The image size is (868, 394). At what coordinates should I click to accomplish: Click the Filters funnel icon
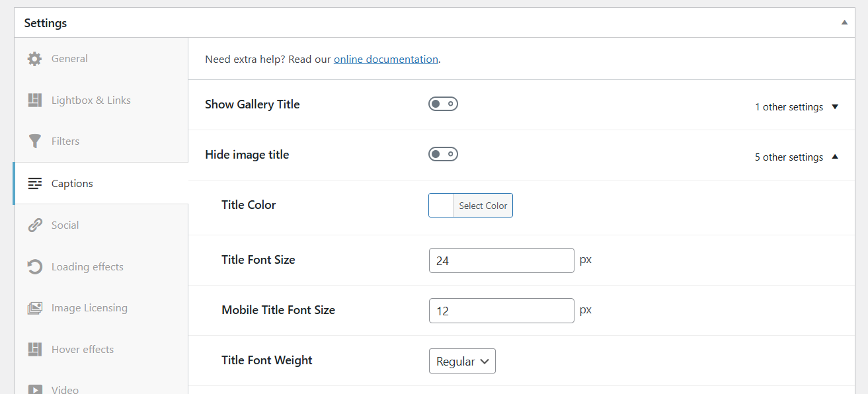(x=34, y=141)
